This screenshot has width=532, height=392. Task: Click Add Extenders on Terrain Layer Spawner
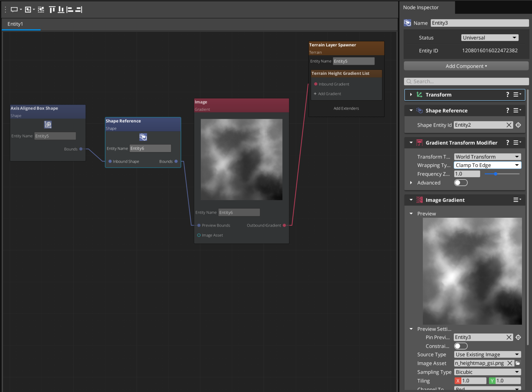point(346,108)
